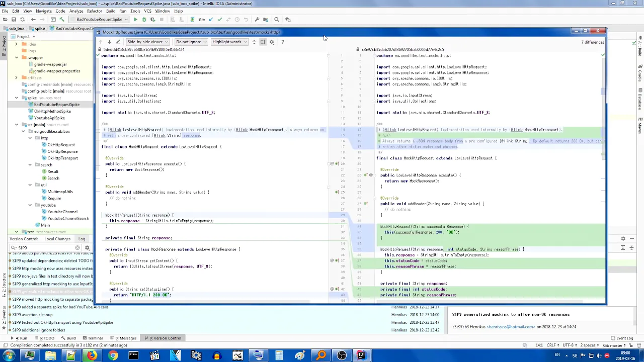
Task: Click the Synchronize refresh icon
Action: [x=22, y=20]
